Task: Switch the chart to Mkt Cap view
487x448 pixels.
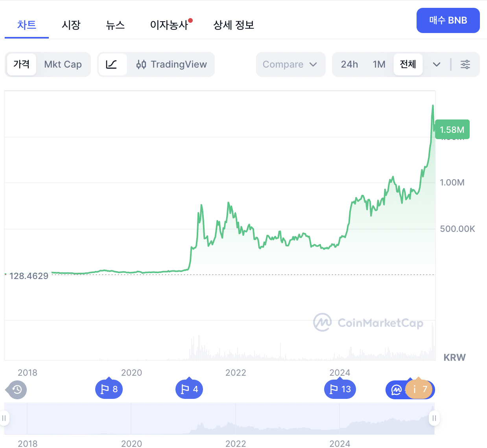Action: point(63,64)
